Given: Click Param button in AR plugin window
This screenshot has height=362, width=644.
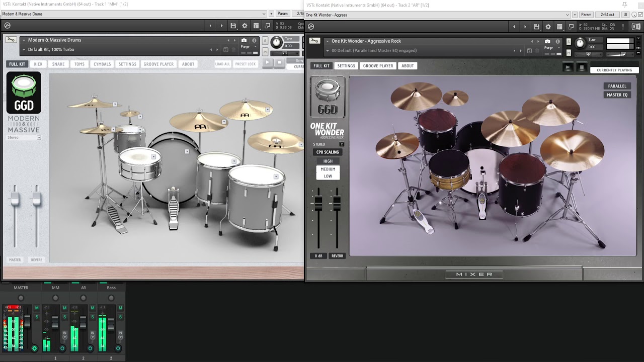Looking at the screenshot, I should pos(586,15).
